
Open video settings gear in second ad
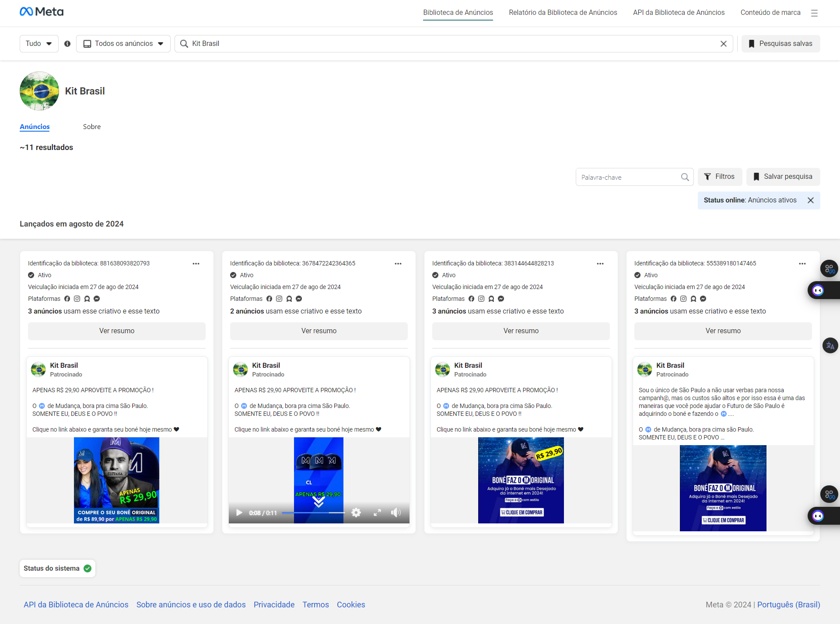coord(356,512)
